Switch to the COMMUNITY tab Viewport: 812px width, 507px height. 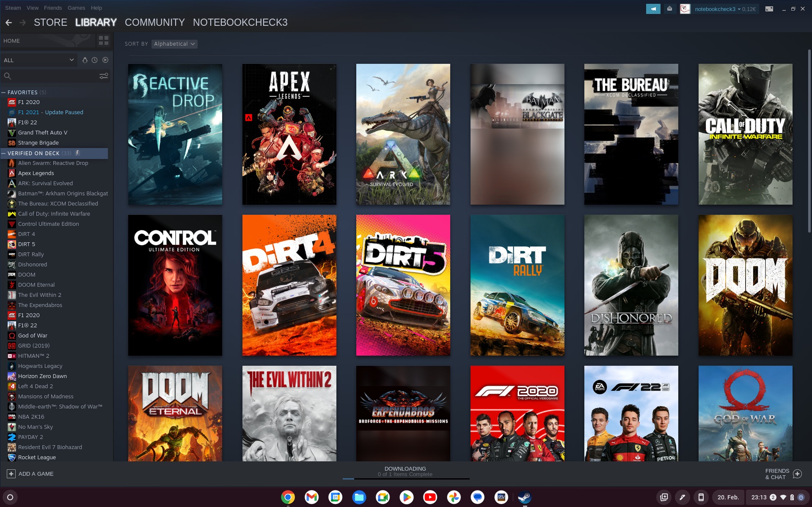coord(155,22)
